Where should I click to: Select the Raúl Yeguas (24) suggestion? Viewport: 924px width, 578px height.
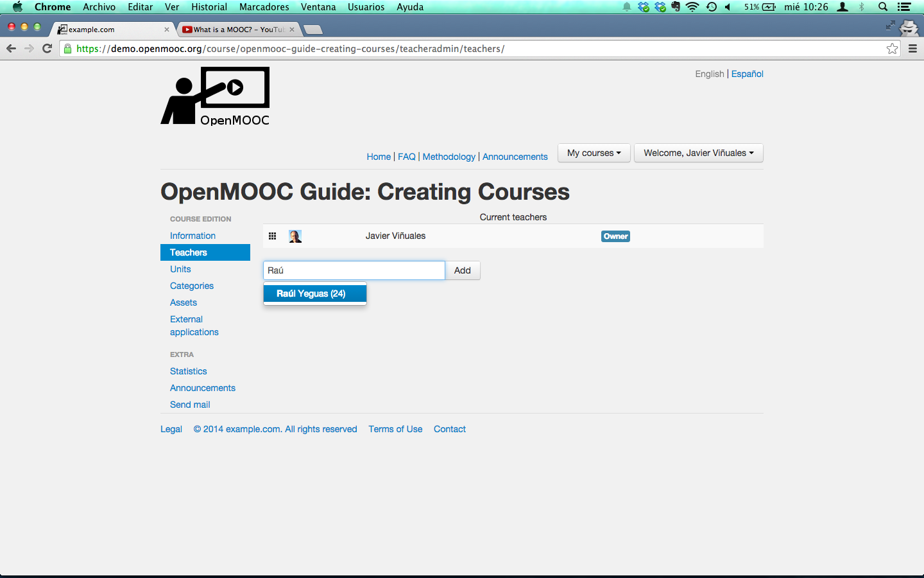coord(315,293)
